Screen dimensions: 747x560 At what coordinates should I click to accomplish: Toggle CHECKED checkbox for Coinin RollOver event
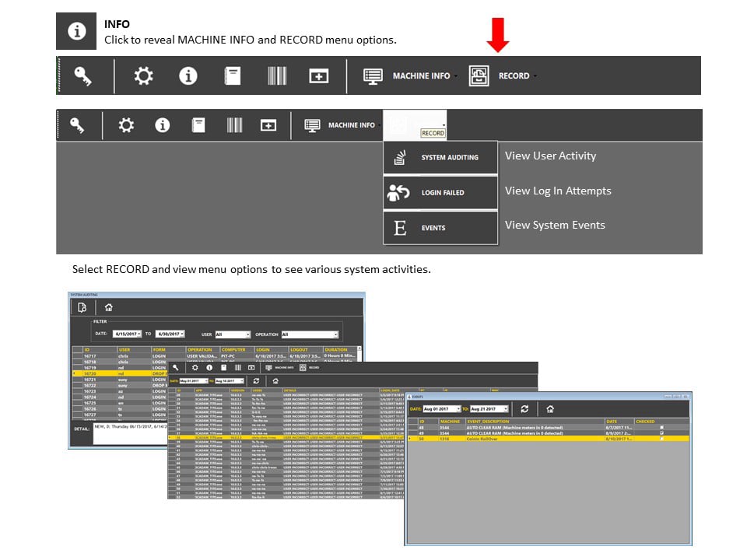point(661,439)
